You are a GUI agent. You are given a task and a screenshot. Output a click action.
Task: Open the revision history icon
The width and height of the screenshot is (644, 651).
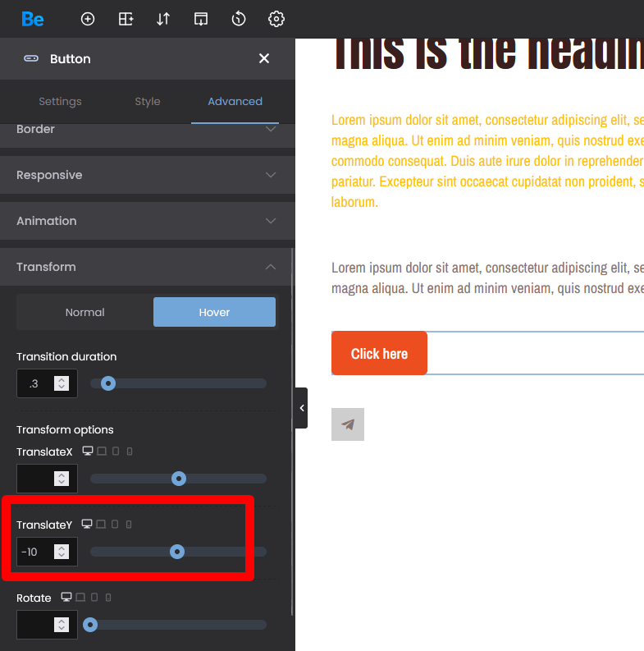(x=239, y=19)
